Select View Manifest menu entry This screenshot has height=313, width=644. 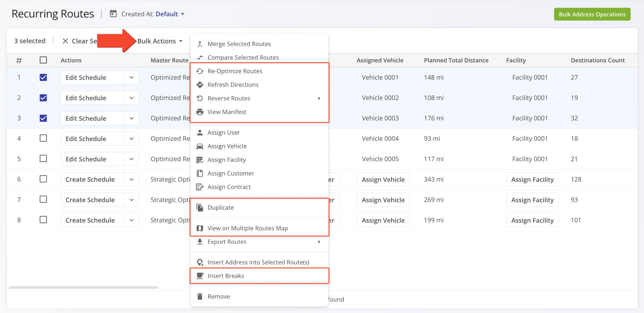pos(259,112)
